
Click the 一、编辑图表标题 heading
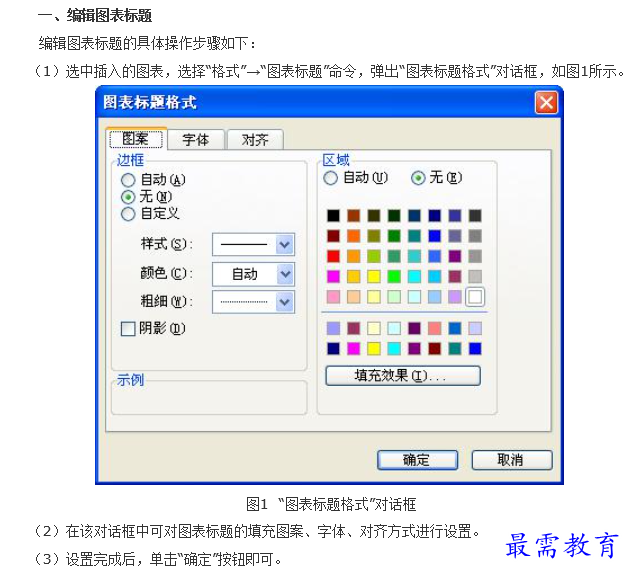95,16
